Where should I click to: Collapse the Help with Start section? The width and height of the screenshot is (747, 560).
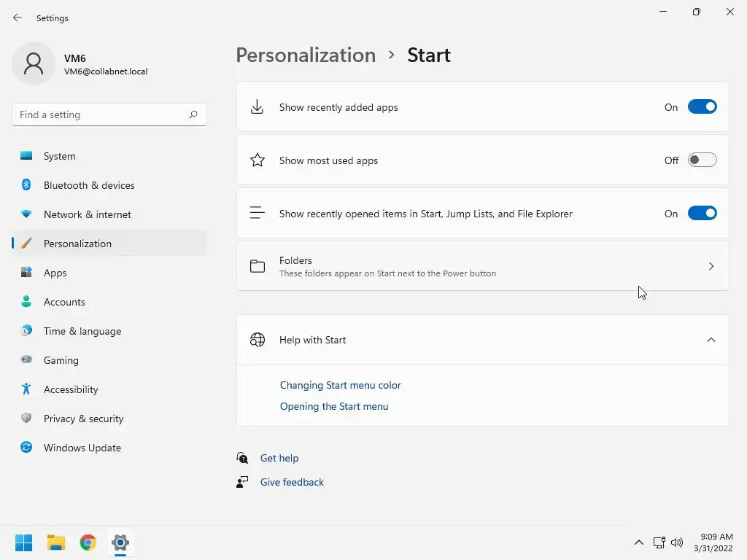[711, 340]
